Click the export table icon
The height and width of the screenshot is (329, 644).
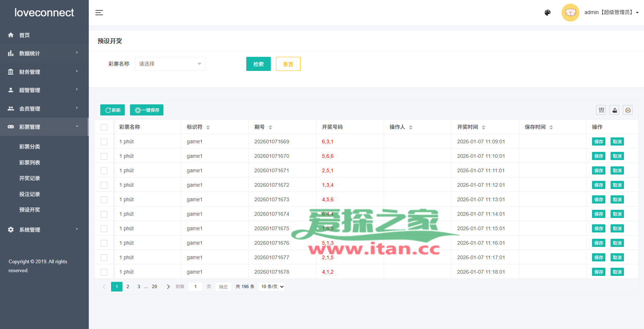tap(614, 110)
